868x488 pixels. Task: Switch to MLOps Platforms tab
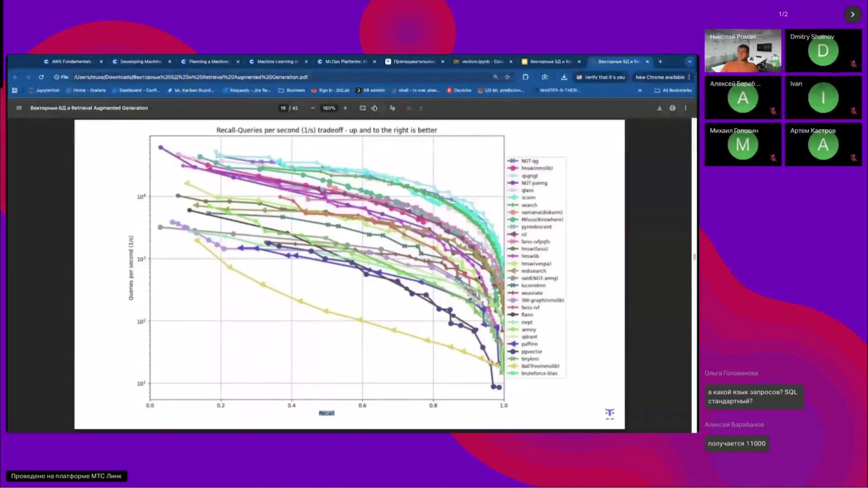(x=346, y=61)
